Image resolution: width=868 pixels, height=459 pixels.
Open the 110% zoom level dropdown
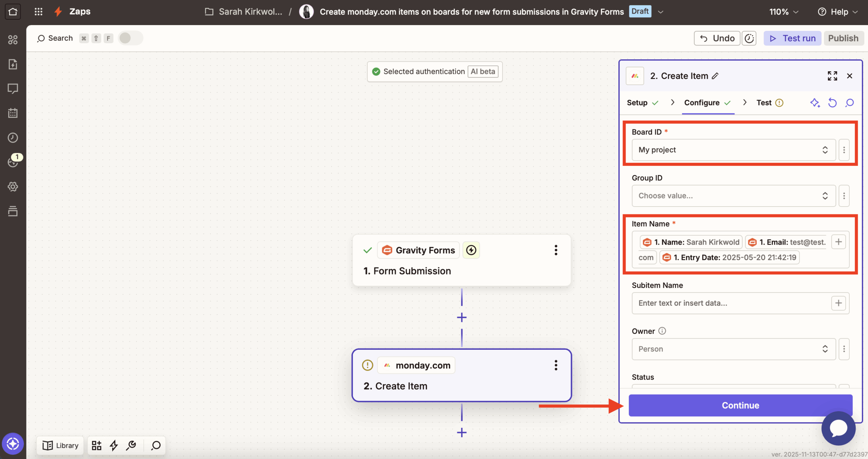(784, 12)
